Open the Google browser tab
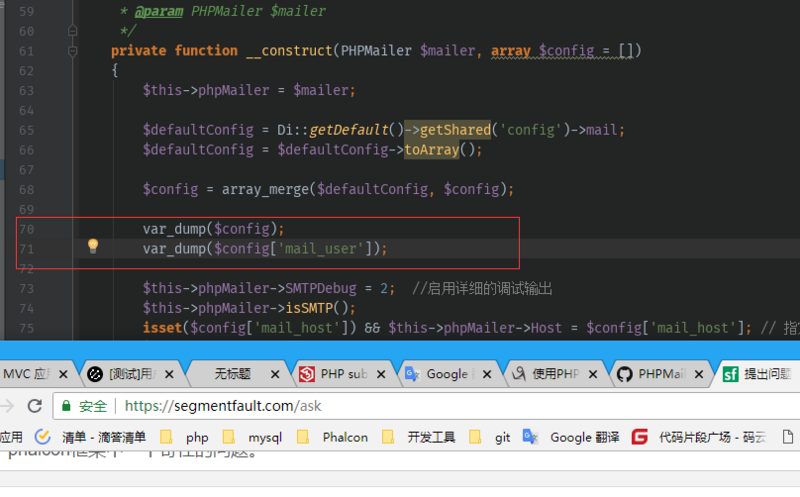The width and height of the screenshot is (800, 497). [446, 374]
